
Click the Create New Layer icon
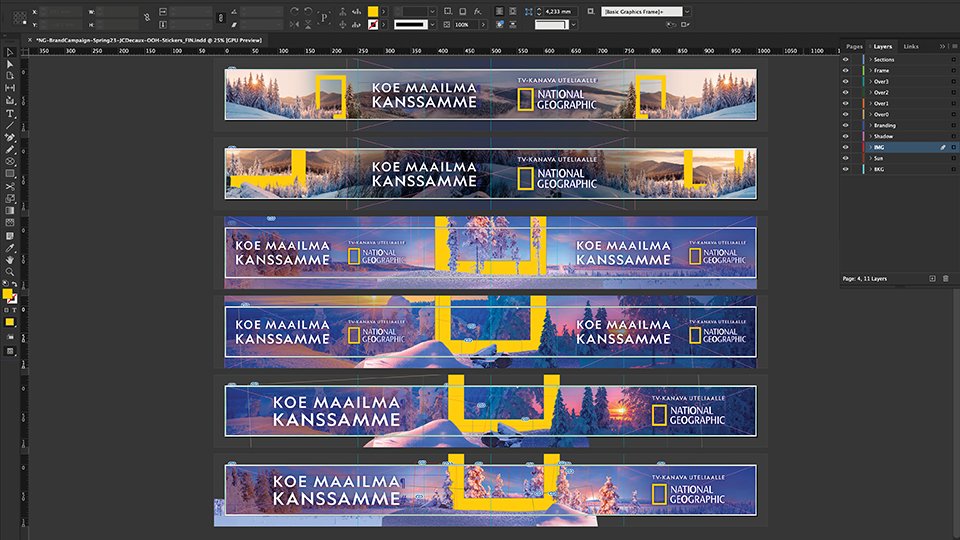pos(932,279)
